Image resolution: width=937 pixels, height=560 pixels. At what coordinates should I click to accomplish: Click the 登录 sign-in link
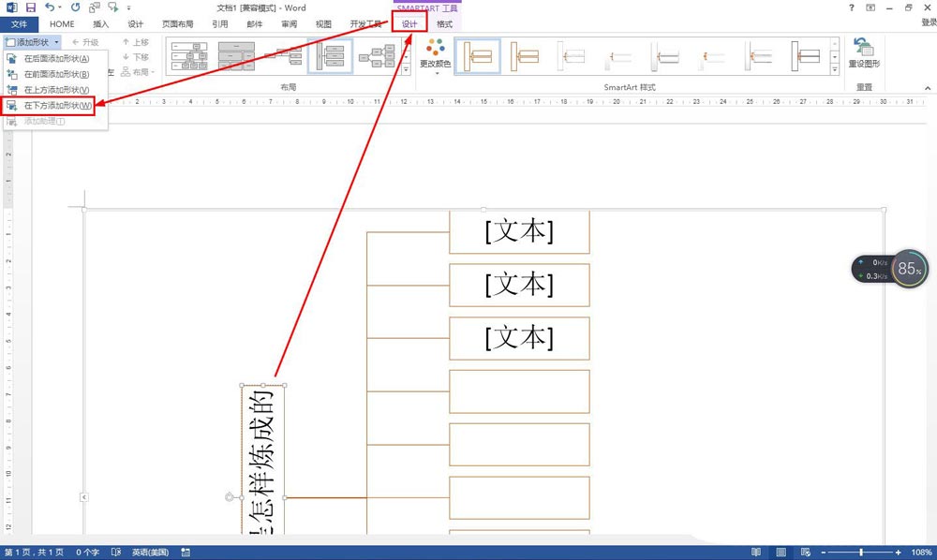coord(928,23)
